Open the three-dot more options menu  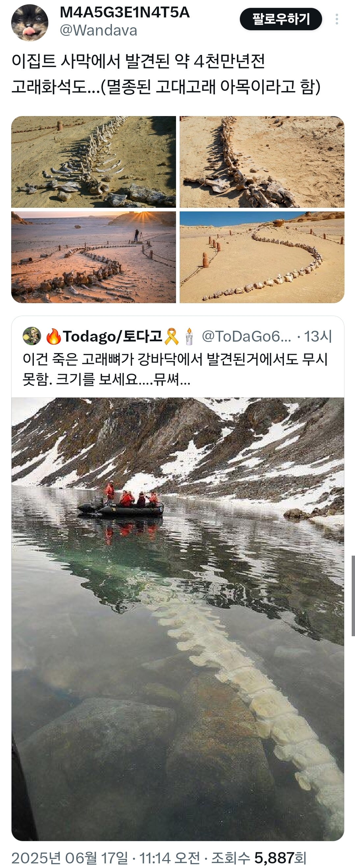pos(337,19)
